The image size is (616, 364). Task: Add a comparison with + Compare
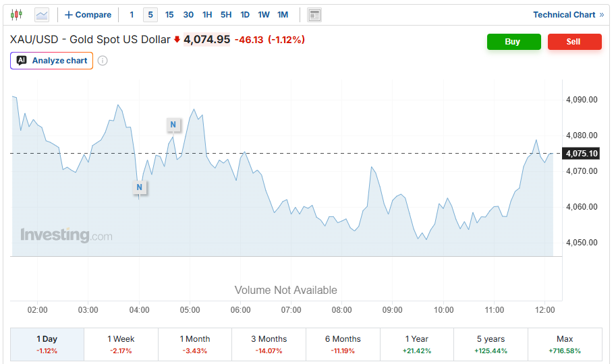[x=88, y=15]
